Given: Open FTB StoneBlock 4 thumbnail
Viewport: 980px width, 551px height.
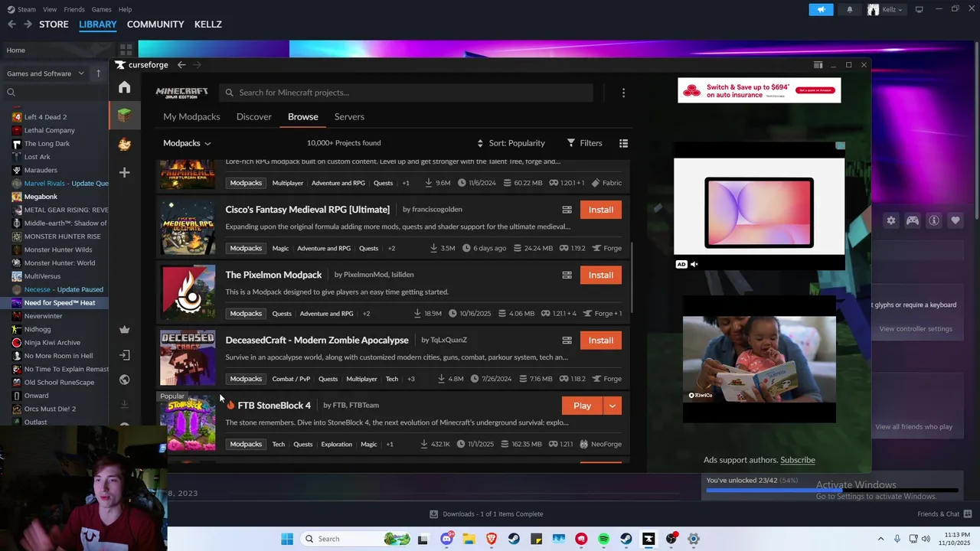Looking at the screenshot, I should (x=188, y=422).
